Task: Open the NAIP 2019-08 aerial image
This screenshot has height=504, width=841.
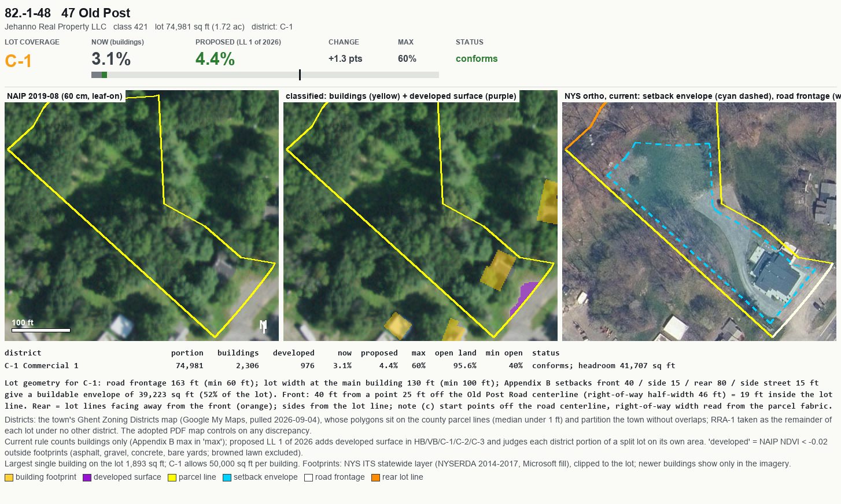Action: [142, 216]
